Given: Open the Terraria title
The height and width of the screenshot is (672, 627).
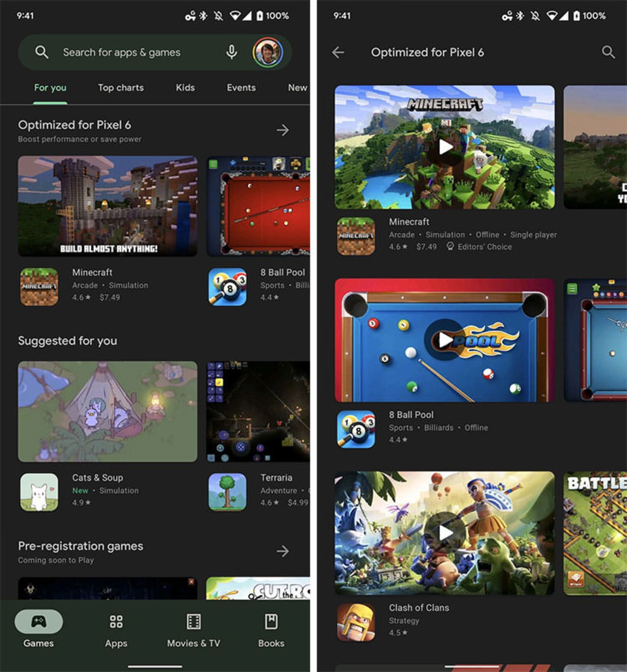Looking at the screenshot, I should (276, 478).
